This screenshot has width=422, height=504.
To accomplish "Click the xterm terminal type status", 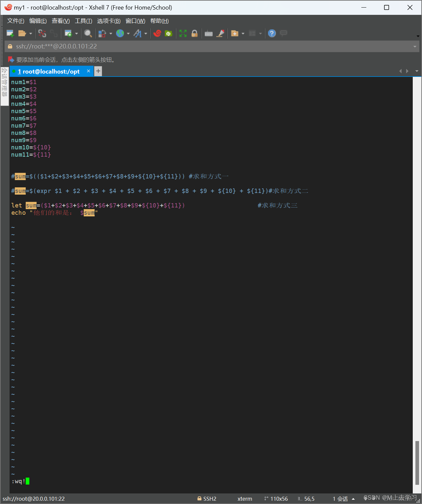I will (245, 499).
